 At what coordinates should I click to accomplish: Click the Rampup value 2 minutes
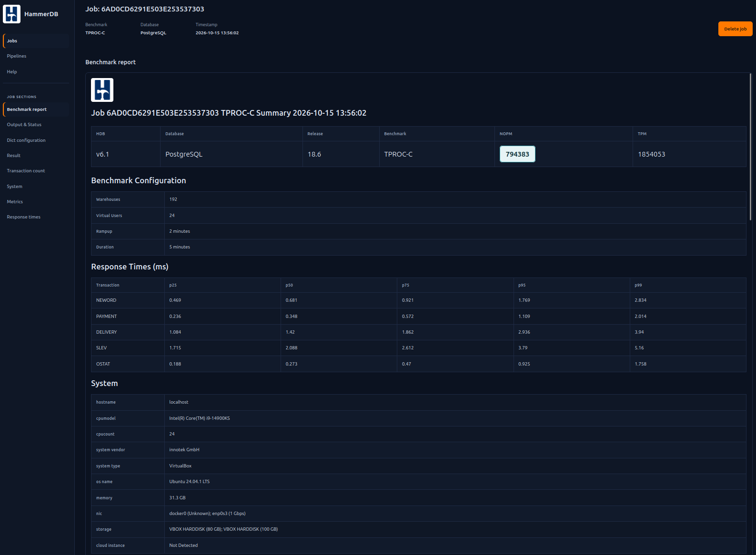(180, 231)
